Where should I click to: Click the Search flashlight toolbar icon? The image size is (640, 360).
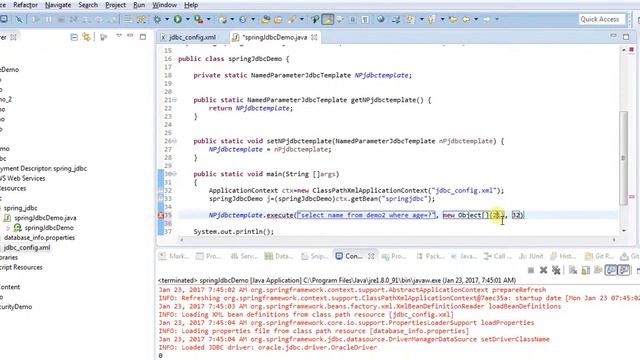click(292, 19)
